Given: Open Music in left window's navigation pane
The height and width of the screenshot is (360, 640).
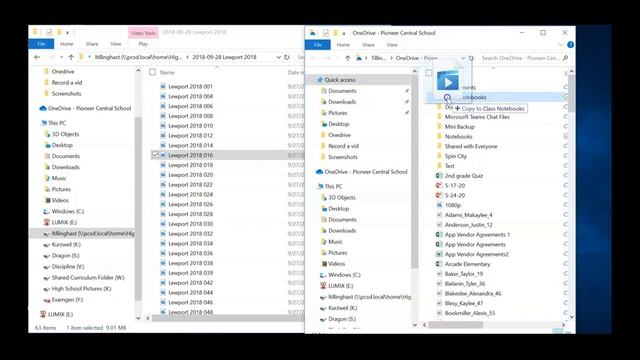Looking at the screenshot, I should click(x=59, y=178).
